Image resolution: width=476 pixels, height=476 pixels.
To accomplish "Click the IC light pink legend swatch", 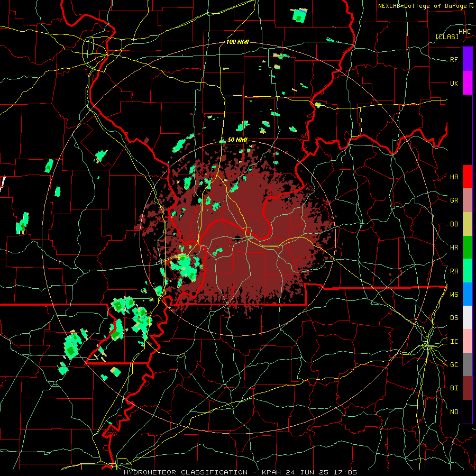I will click(x=467, y=341).
